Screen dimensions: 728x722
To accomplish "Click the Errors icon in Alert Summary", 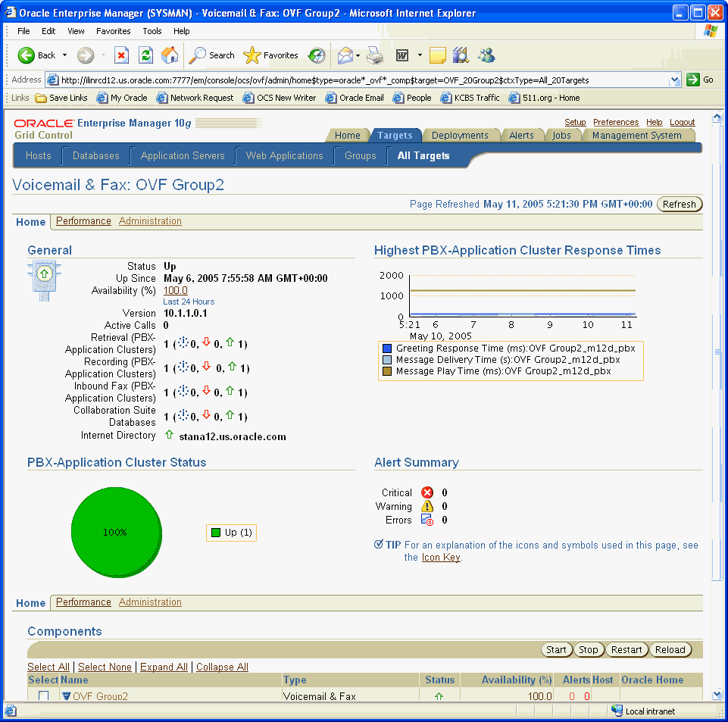I will point(427,520).
